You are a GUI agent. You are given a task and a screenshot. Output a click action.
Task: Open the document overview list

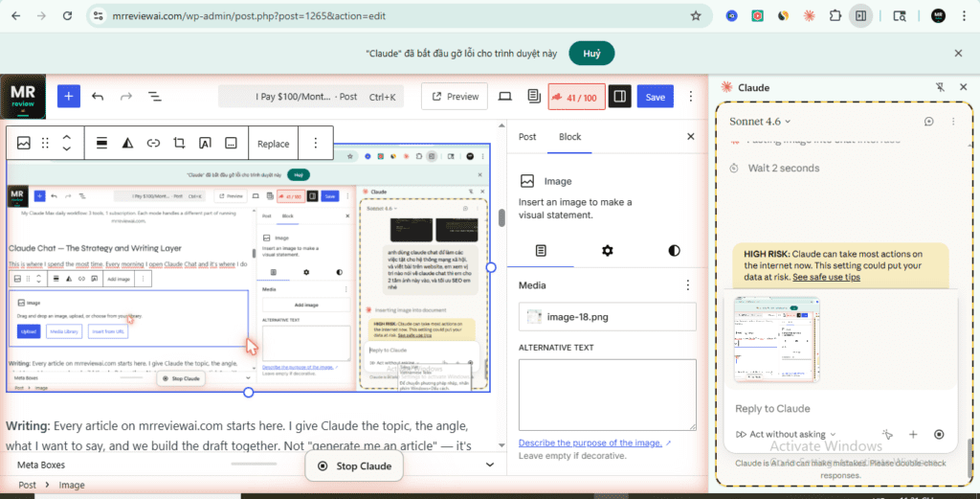pos(154,97)
